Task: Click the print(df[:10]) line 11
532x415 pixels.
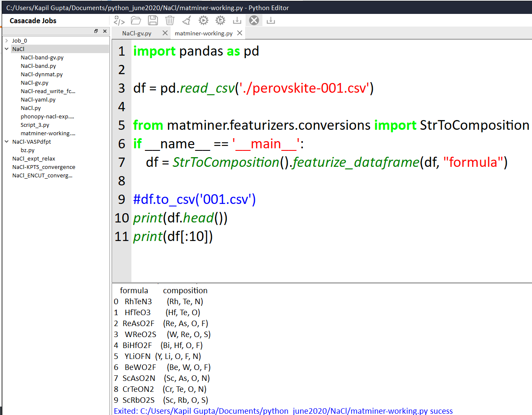Action: click(173, 236)
